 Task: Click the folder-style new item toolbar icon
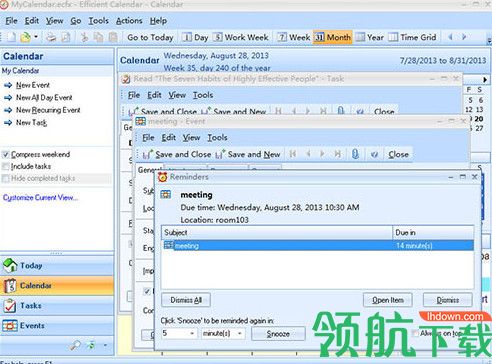click(x=26, y=37)
